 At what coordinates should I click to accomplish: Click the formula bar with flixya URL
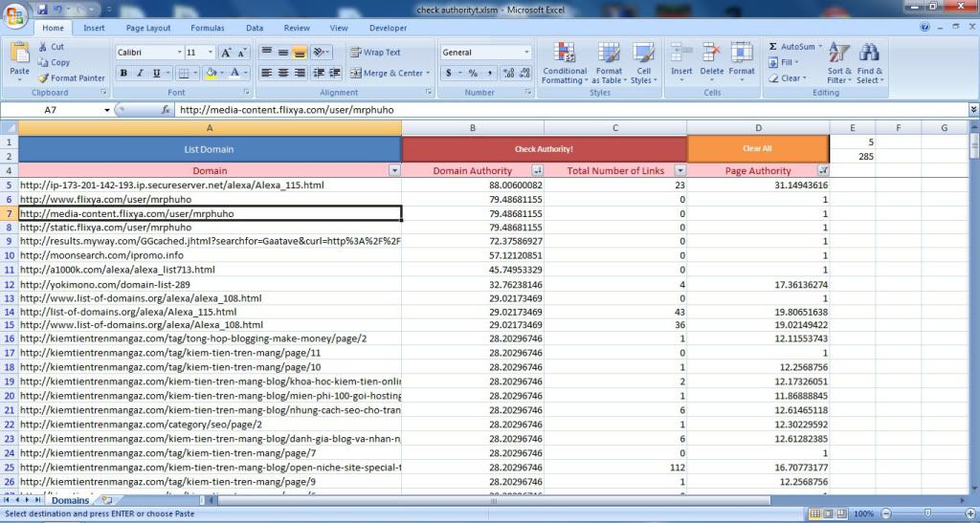[x=572, y=110]
